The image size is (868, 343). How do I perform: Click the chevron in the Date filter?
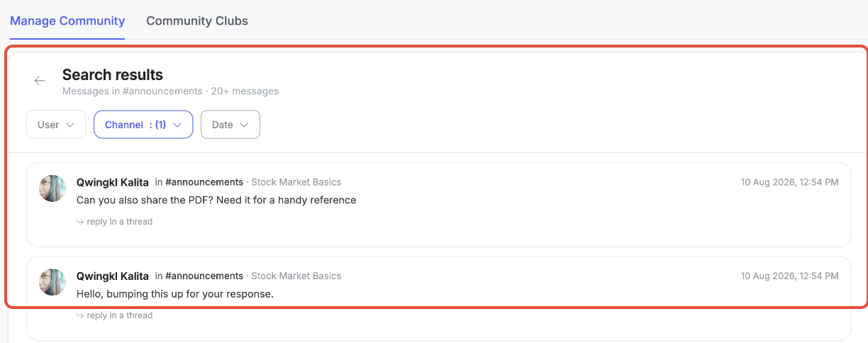click(244, 125)
